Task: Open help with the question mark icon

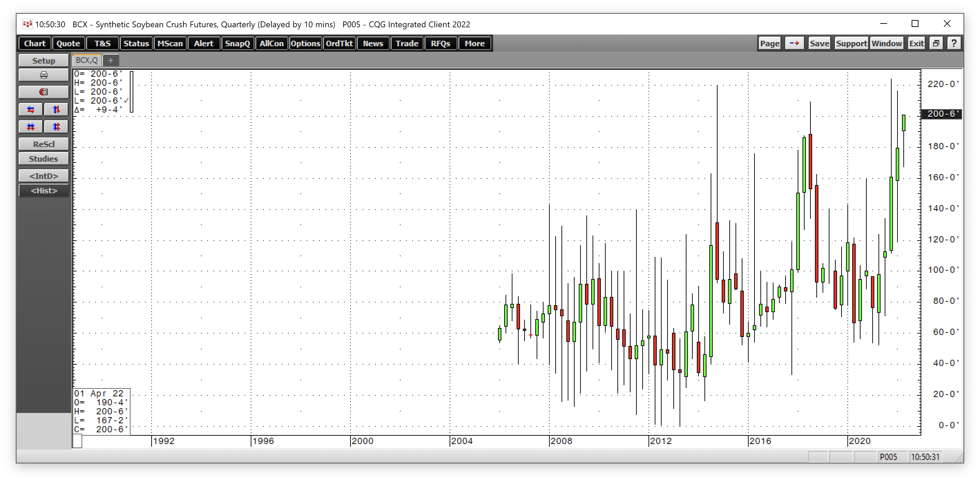Action: point(953,44)
